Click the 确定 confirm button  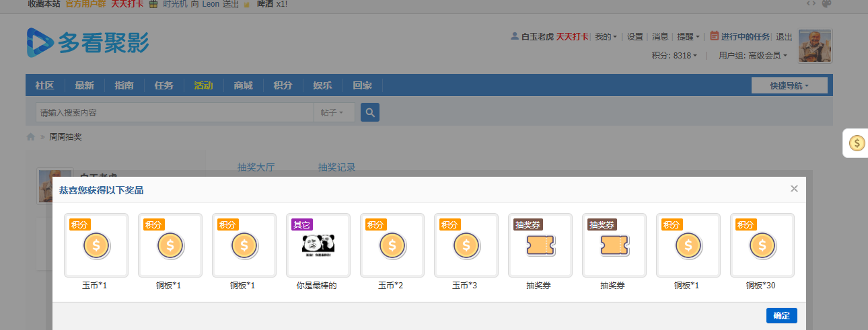[781, 316]
